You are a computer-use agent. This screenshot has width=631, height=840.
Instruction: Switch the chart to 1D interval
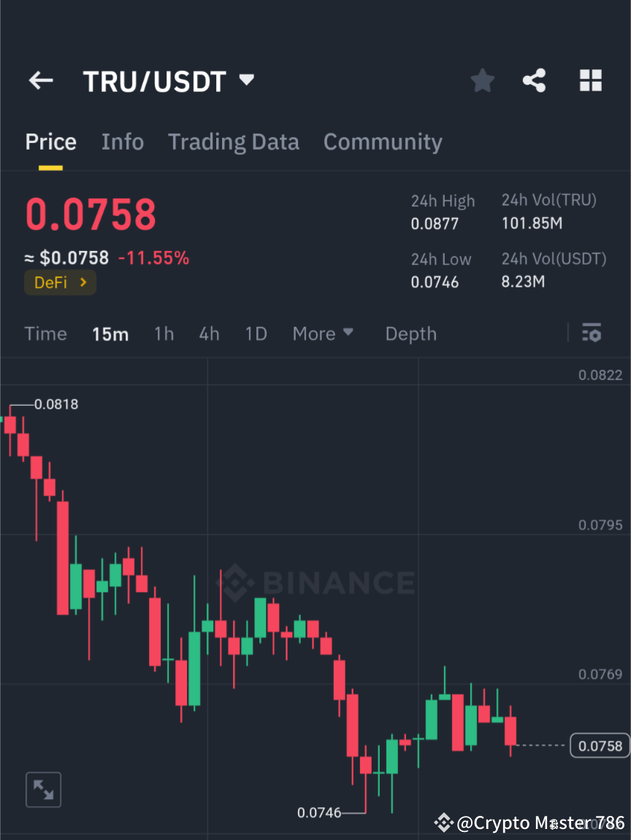tap(256, 334)
